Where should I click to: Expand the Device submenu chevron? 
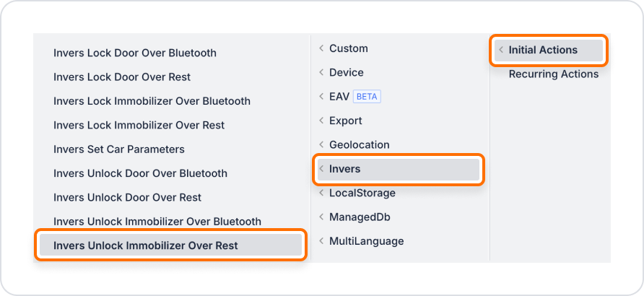coord(321,73)
